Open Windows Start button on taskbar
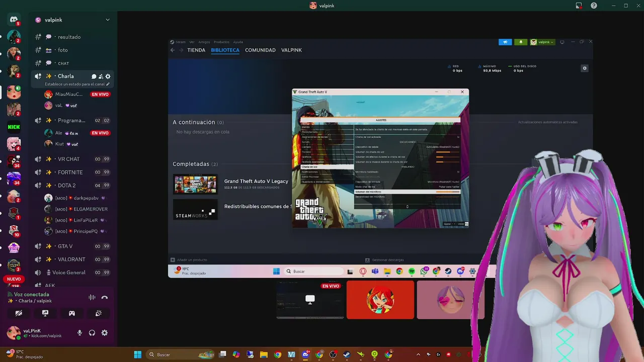The height and width of the screenshot is (362, 644). click(x=137, y=354)
